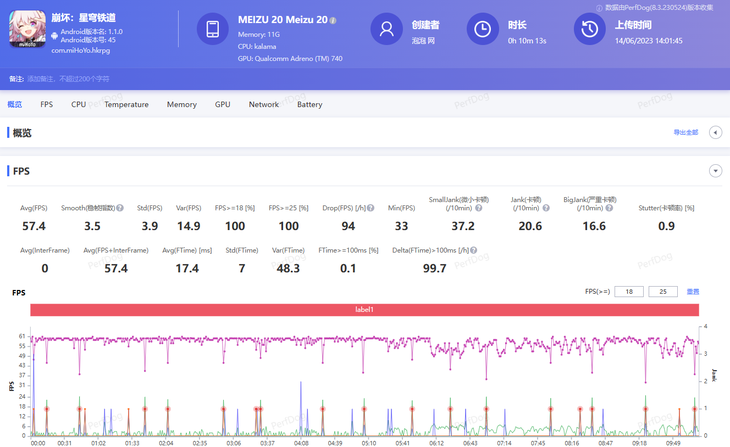Click the device phone icon

tap(212, 29)
